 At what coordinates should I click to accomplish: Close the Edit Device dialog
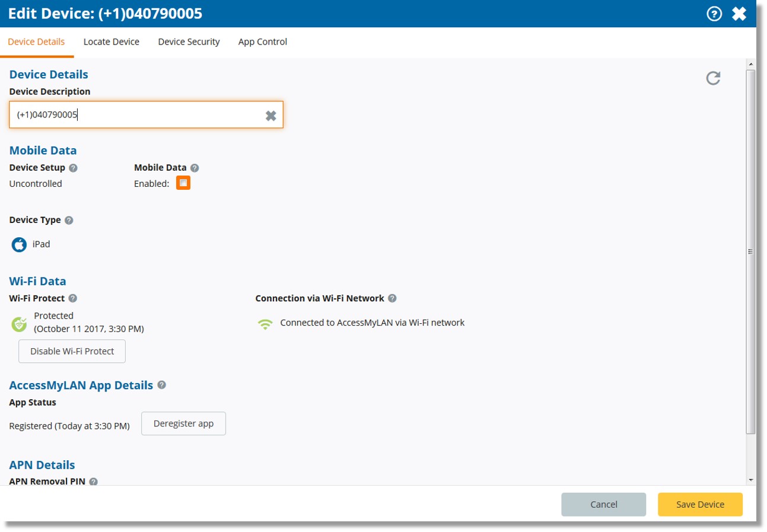[739, 14]
